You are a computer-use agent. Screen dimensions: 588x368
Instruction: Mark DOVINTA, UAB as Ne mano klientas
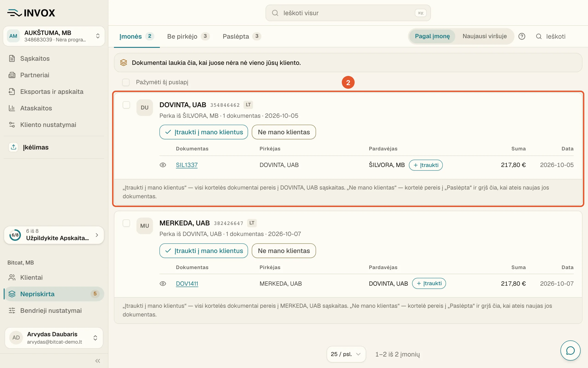click(x=284, y=132)
